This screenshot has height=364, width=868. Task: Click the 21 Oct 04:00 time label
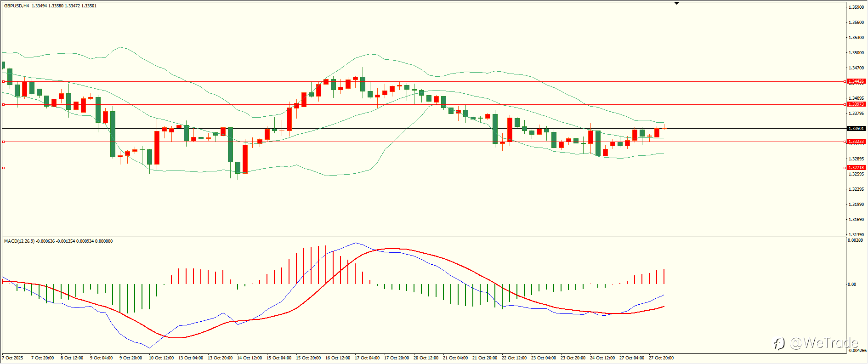pyautogui.click(x=455, y=358)
